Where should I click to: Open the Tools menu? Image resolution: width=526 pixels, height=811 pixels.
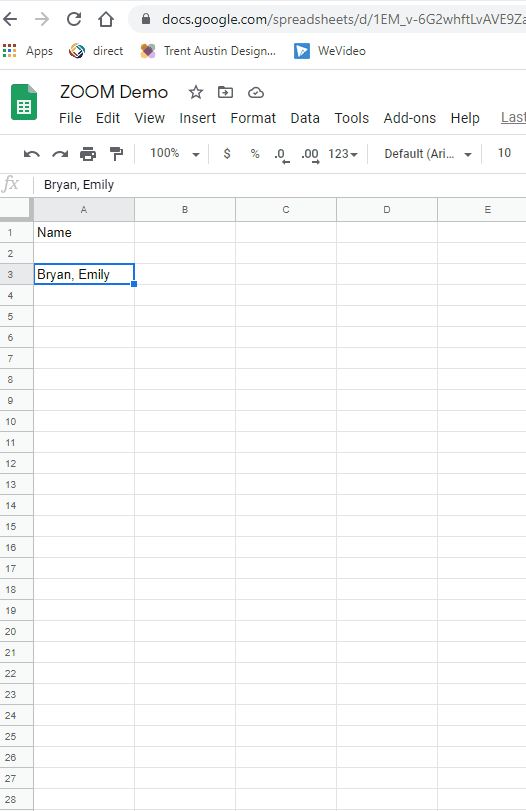pos(352,118)
